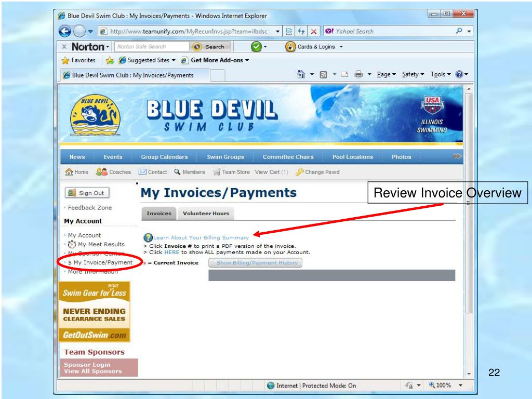Screen dimensions: 532x399
Task: Click the IE Home icon
Action: pos(301,74)
